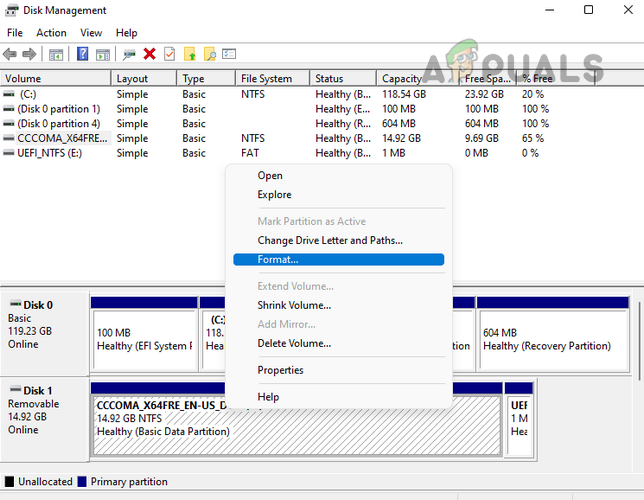Toggle the Action Pane toolbar icon

(x=103, y=54)
